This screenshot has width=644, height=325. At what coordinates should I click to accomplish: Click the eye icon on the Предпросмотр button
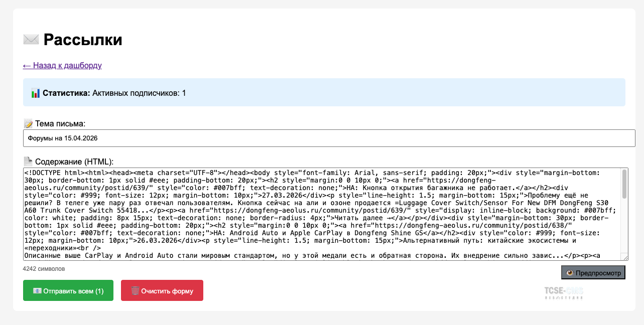(569, 273)
